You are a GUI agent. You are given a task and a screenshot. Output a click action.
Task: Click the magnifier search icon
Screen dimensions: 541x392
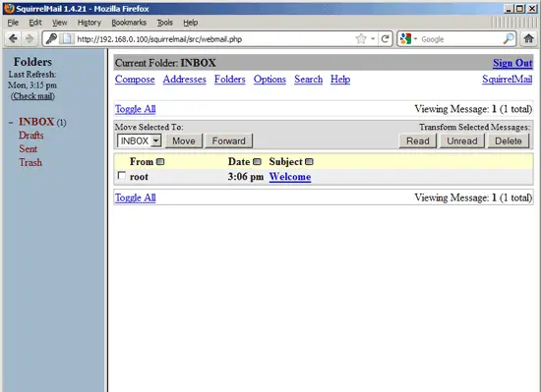click(x=508, y=39)
